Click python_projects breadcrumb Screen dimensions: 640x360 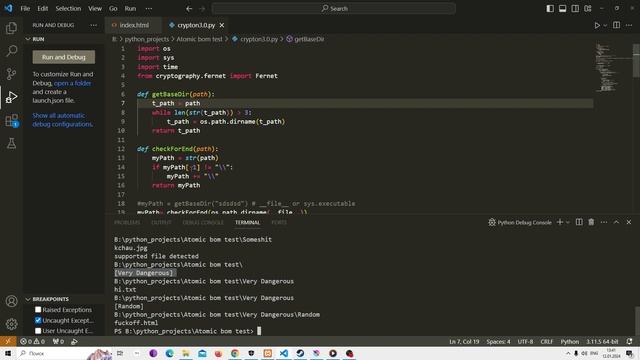click(147, 39)
